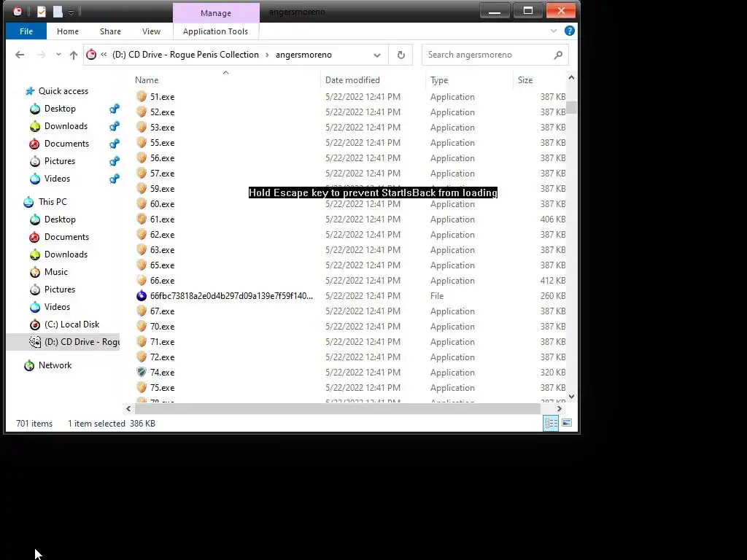Expand the address bar history dropdown
Viewport: 747px width, 560px height.
pos(377,55)
